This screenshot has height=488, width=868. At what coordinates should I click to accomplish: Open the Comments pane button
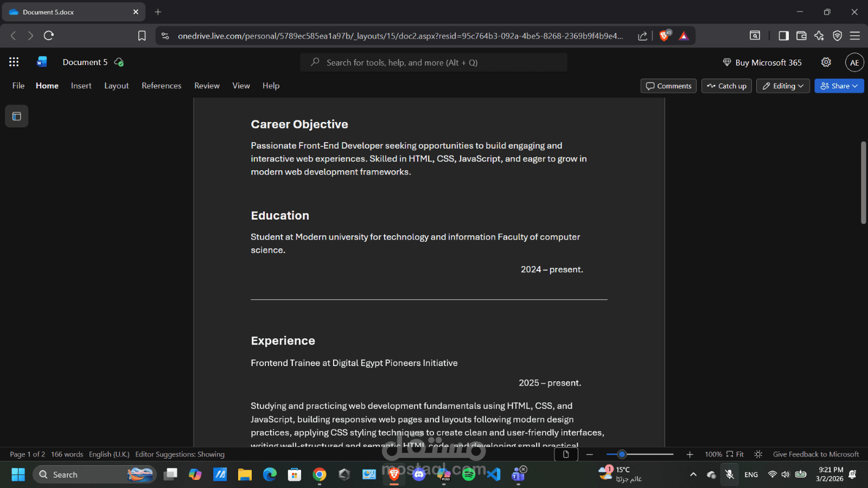coord(668,86)
